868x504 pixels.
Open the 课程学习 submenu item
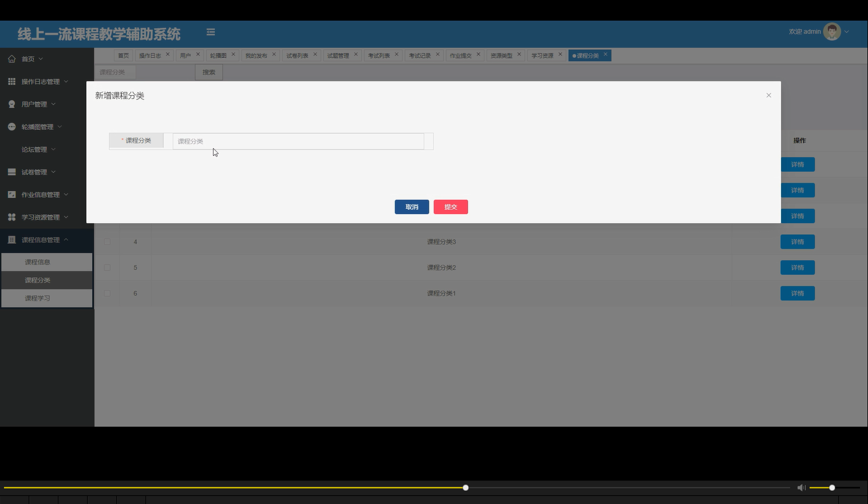(x=47, y=298)
